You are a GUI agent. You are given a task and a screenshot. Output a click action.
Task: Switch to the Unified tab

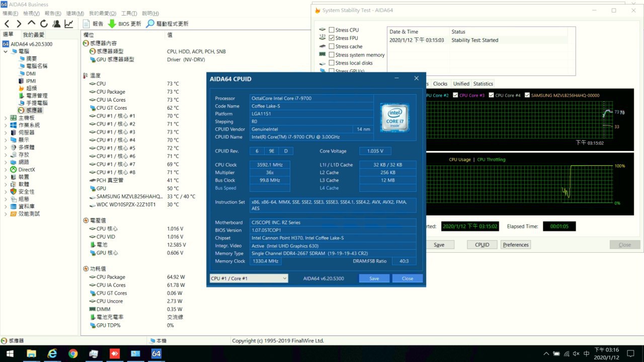pos(461,84)
